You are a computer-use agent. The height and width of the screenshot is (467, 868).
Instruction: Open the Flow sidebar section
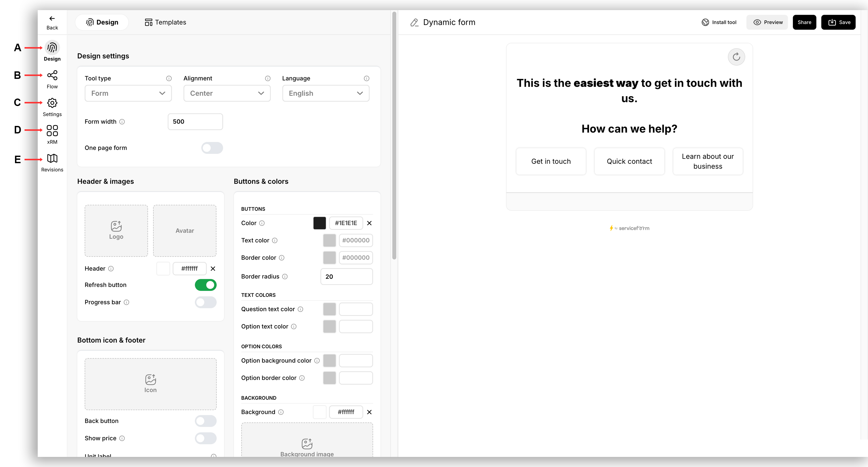pos(52,79)
